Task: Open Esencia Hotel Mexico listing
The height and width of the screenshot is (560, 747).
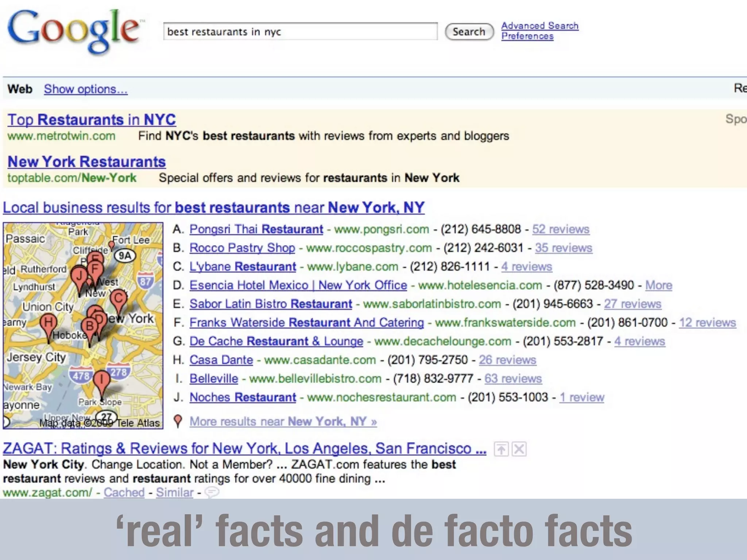Action: click(298, 285)
